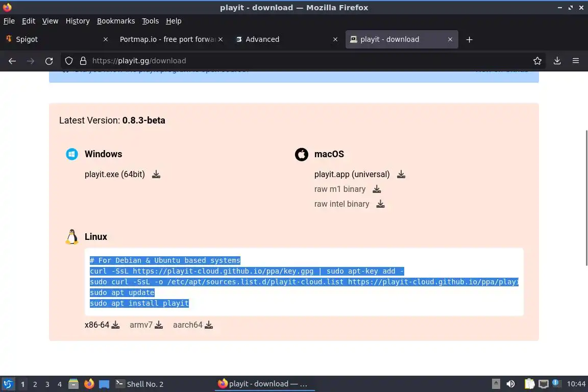Click the playit - download taskbar entry
588x392 pixels.
[264, 384]
